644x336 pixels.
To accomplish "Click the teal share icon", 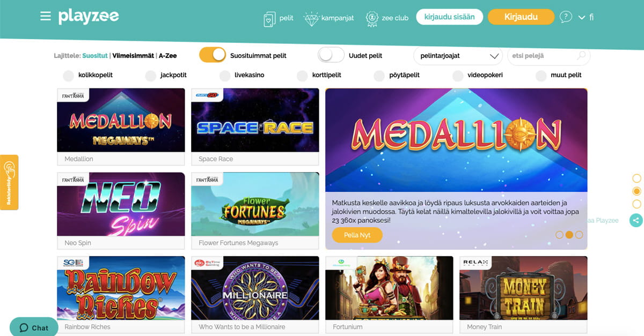I will tap(636, 220).
